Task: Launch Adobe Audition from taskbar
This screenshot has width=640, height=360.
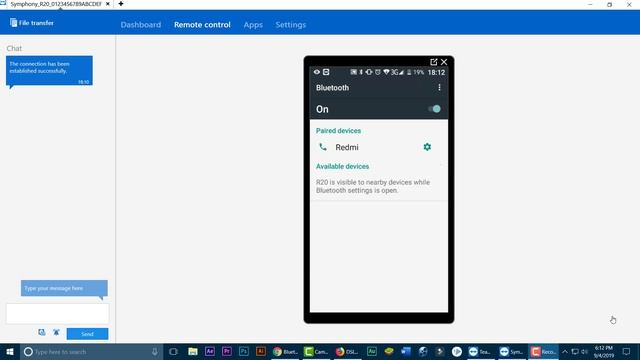Action: [x=371, y=351]
